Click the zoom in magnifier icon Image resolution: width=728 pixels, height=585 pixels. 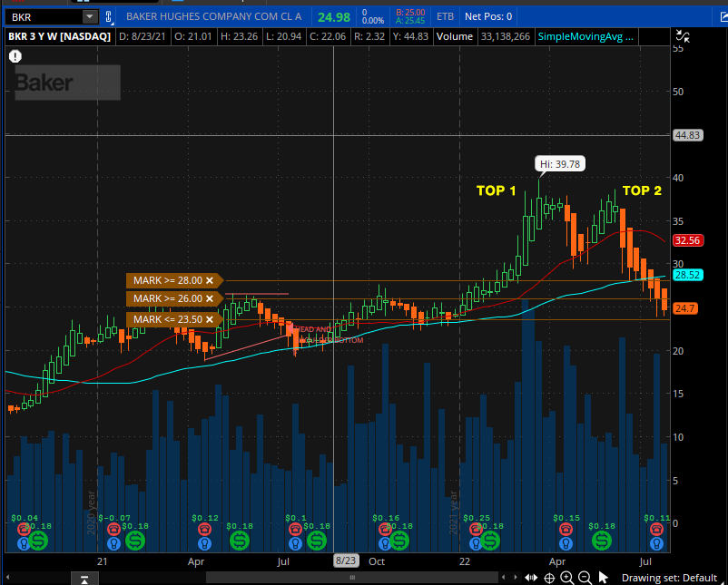[566, 578]
